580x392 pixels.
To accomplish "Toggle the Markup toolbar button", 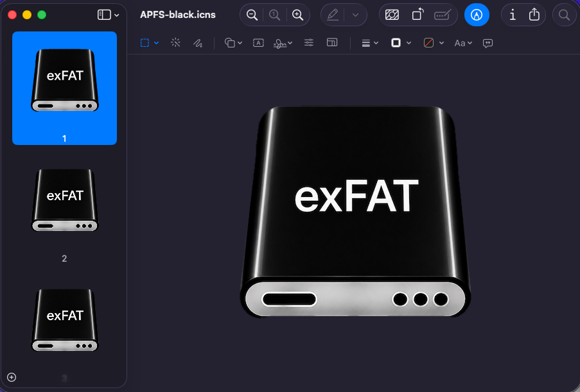I will tap(477, 15).
